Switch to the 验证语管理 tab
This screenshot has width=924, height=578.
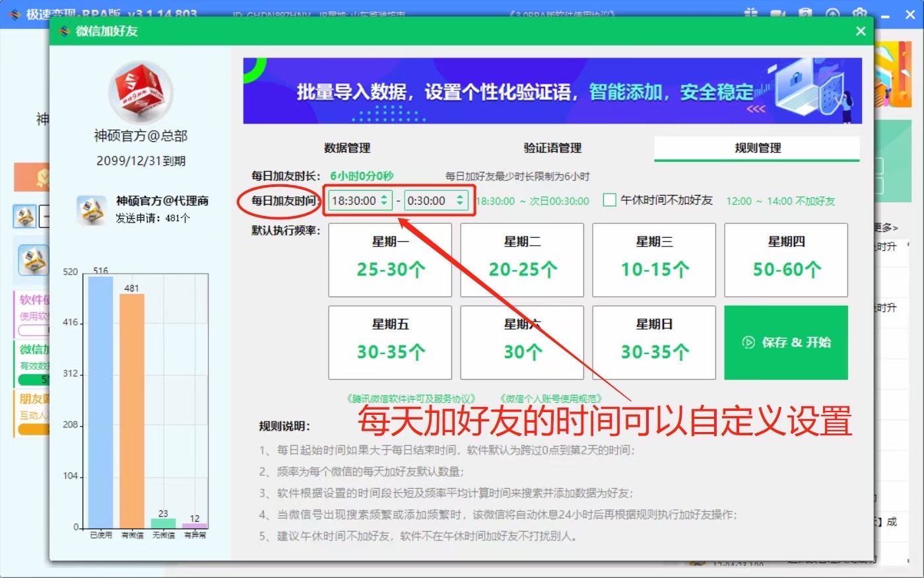pyautogui.click(x=552, y=148)
